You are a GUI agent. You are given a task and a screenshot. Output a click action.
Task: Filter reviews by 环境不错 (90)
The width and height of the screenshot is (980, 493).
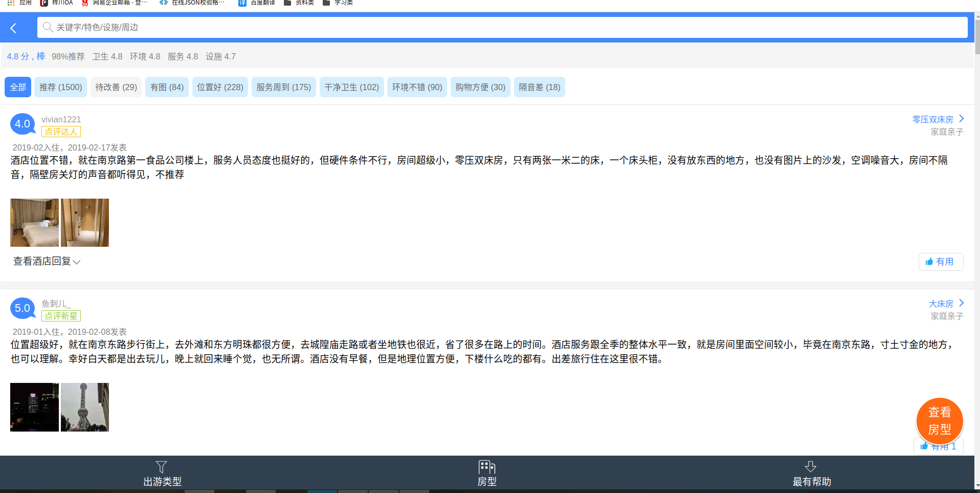417,87
